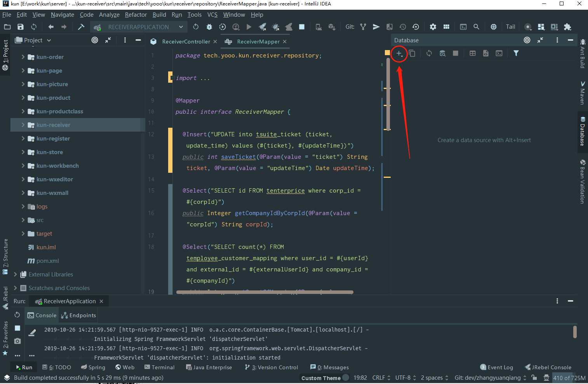The image size is (588, 384).
Task: Click camera dump threads icon in Run panel
Action: click(17, 341)
